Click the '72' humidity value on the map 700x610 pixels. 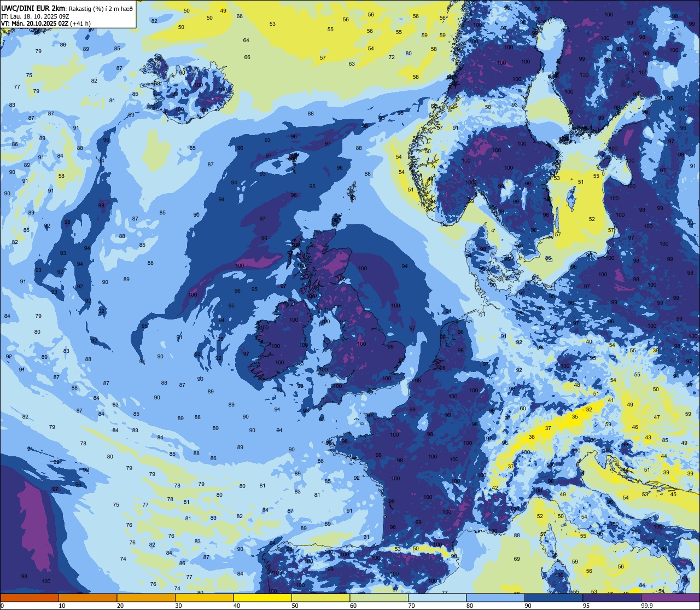pyautogui.click(x=392, y=57)
